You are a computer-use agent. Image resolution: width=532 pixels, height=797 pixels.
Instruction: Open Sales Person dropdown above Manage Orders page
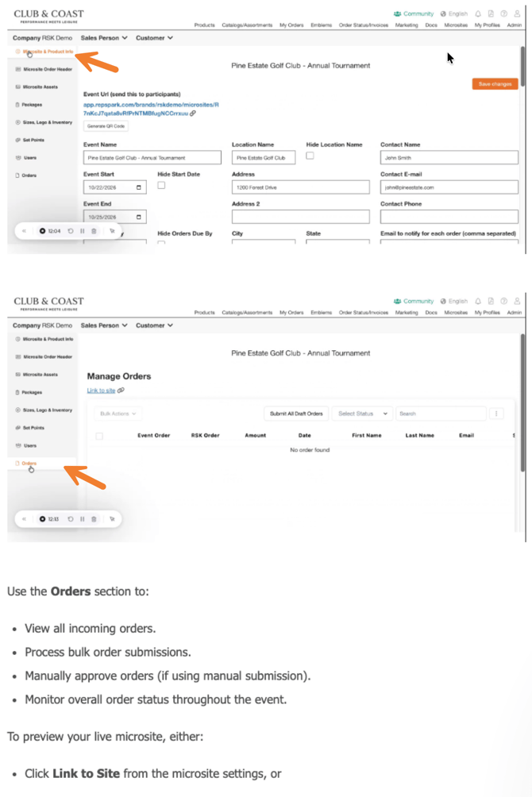point(104,325)
